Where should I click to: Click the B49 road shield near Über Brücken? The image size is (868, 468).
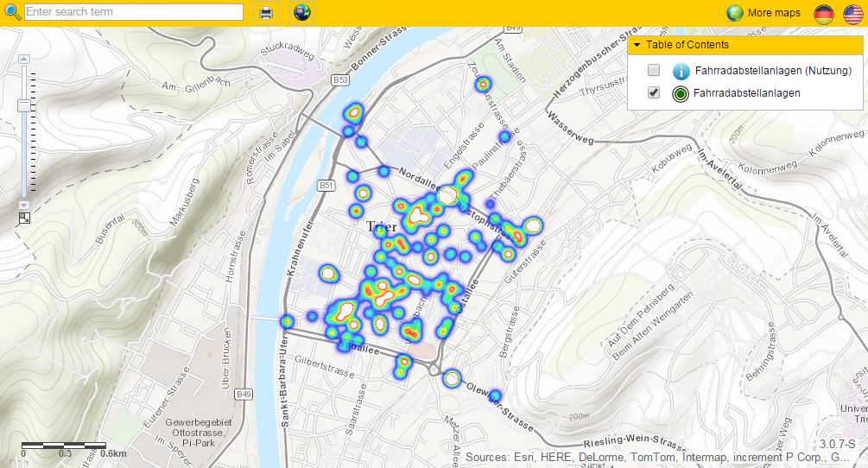coord(244,395)
